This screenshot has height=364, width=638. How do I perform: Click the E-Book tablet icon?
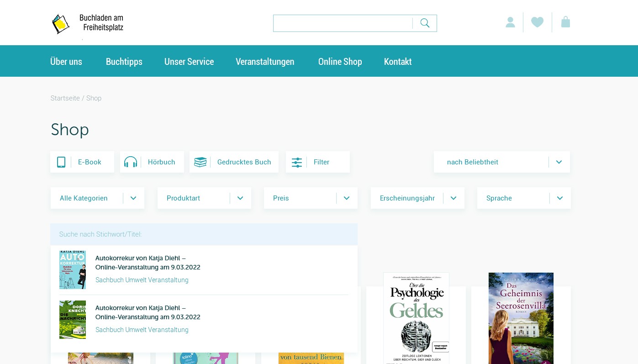click(x=61, y=162)
